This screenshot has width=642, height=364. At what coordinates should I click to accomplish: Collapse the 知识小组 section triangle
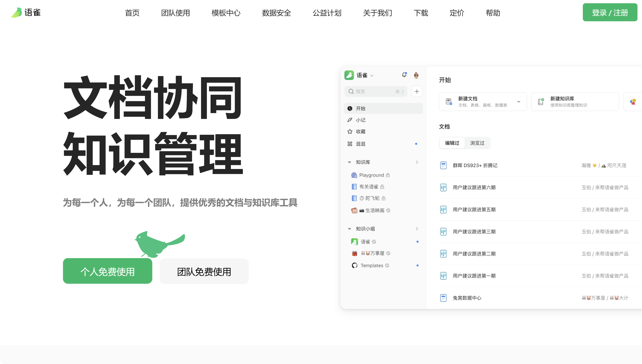(349, 229)
